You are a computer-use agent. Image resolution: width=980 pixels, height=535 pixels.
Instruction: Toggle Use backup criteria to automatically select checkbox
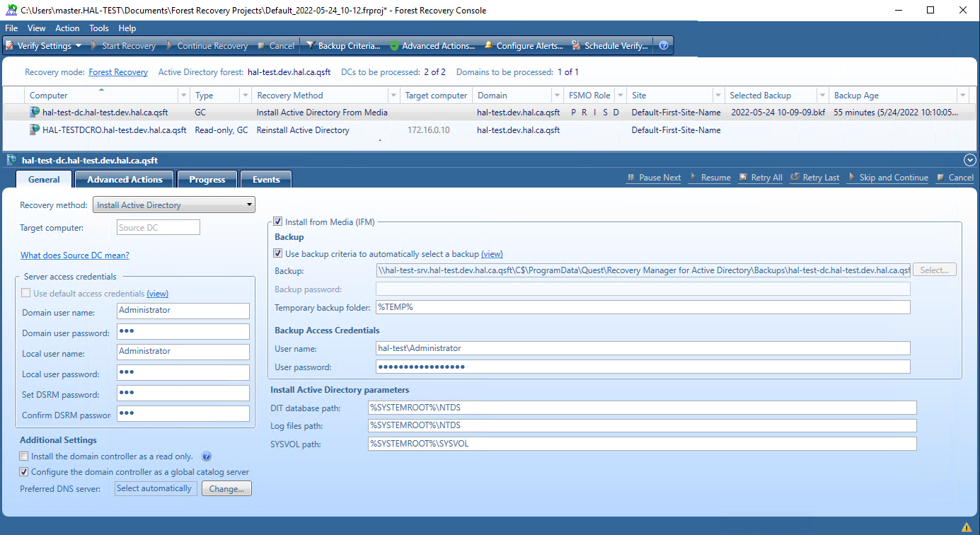pyautogui.click(x=278, y=253)
